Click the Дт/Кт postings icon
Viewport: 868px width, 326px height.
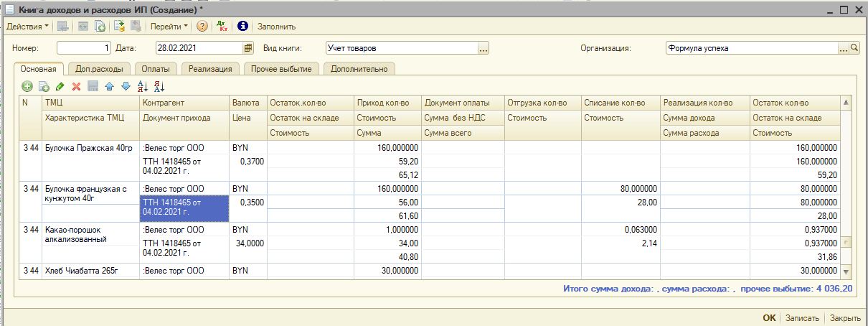tap(222, 27)
